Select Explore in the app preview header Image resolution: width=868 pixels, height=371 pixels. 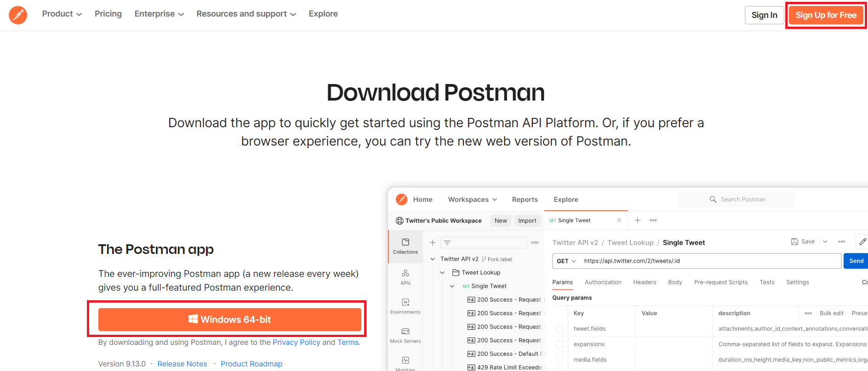[565, 199]
